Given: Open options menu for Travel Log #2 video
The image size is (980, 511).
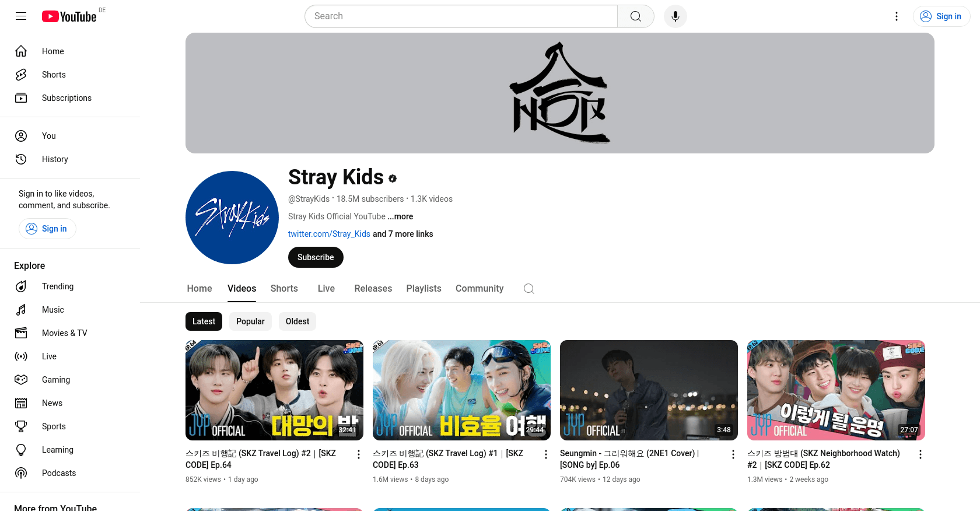Looking at the screenshot, I should (359, 454).
